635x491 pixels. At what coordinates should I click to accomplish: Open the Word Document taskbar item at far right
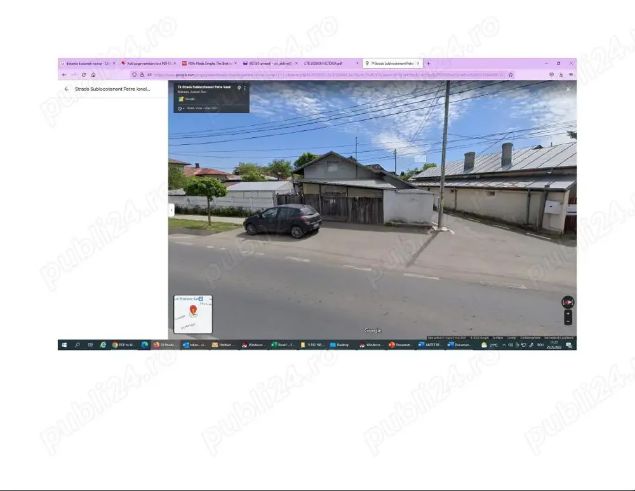459,345
